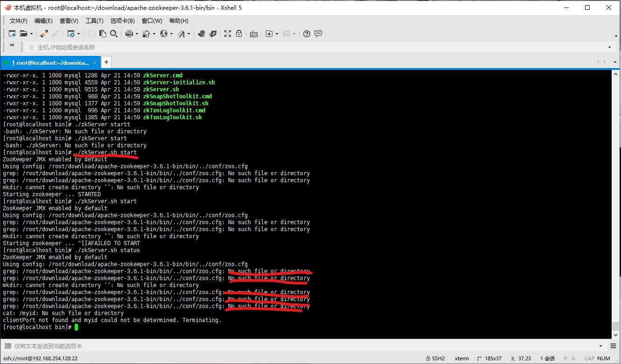Open session properties gear icon
Viewport: 621px width, 364px height.
click(x=71, y=34)
